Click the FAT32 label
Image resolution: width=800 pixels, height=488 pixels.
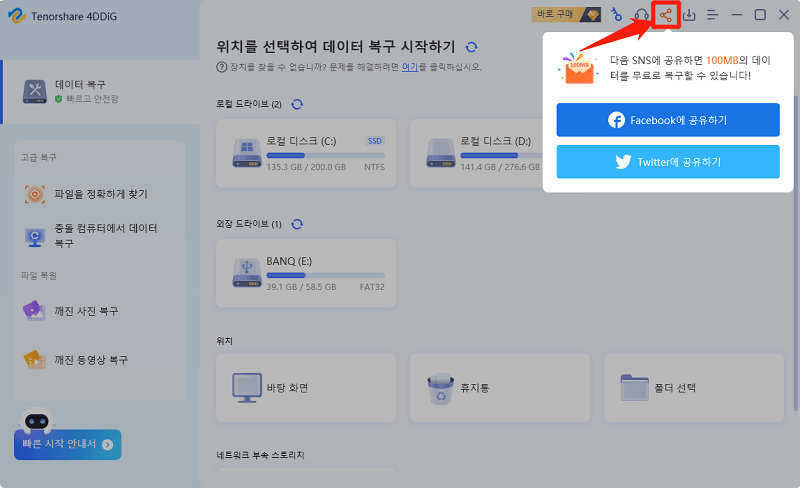pyautogui.click(x=372, y=287)
